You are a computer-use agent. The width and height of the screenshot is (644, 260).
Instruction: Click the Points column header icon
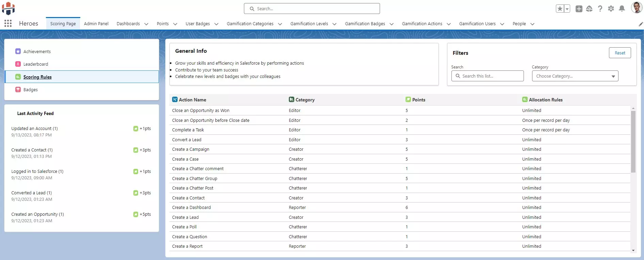(x=408, y=99)
